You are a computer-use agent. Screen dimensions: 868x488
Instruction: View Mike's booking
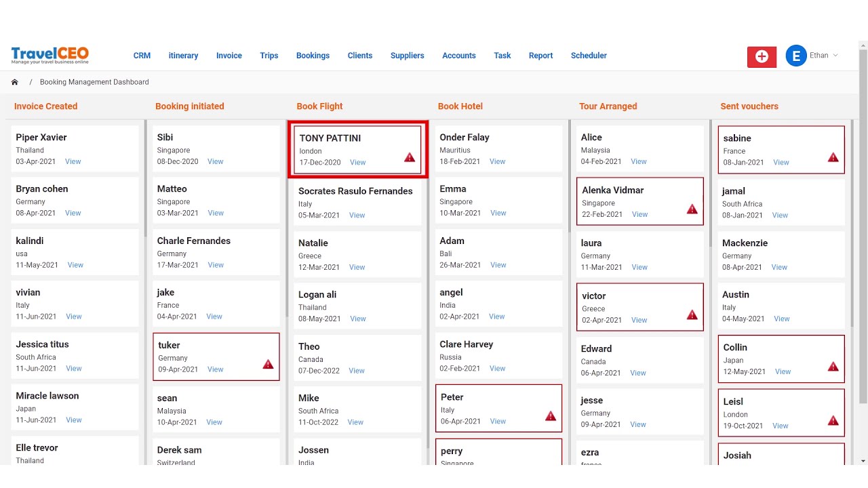pos(356,422)
